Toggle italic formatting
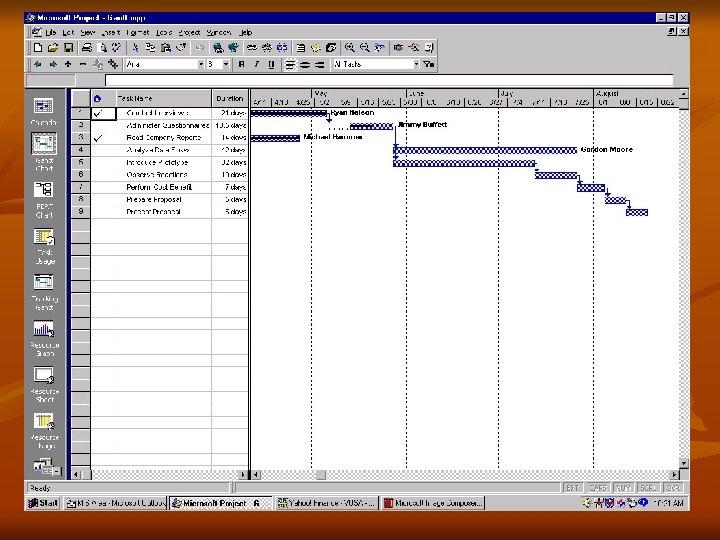Image resolution: width=720 pixels, height=540 pixels. pos(257,65)
